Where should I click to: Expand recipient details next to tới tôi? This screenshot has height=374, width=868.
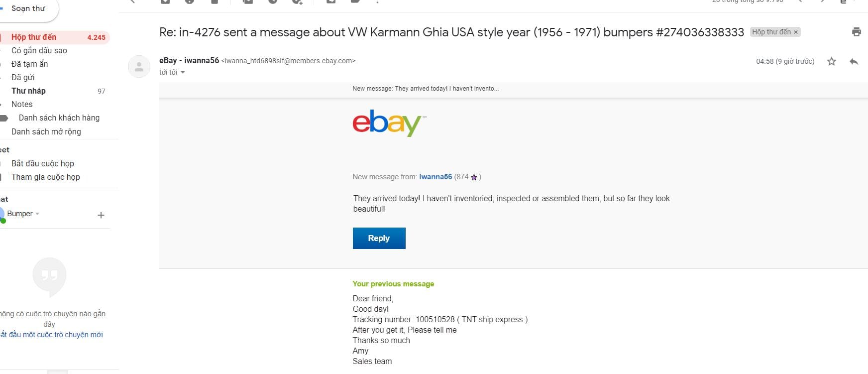(183, 73)
